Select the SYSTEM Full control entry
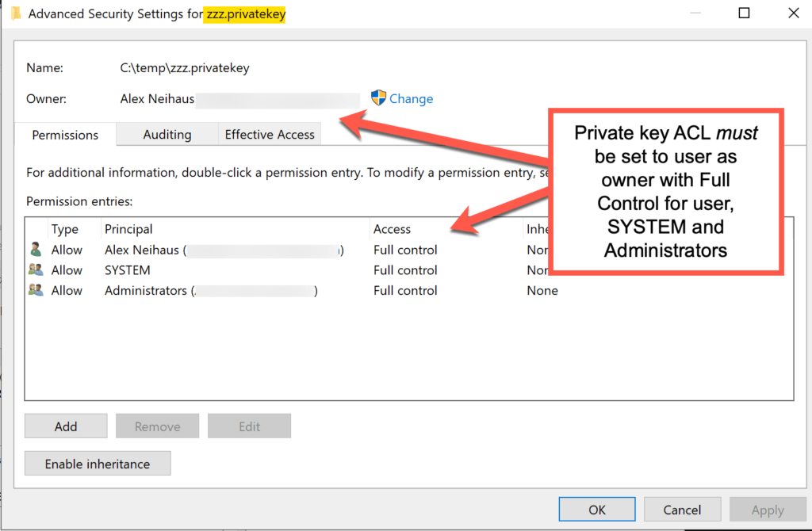 pyautogui.click(x=238, y=269)
